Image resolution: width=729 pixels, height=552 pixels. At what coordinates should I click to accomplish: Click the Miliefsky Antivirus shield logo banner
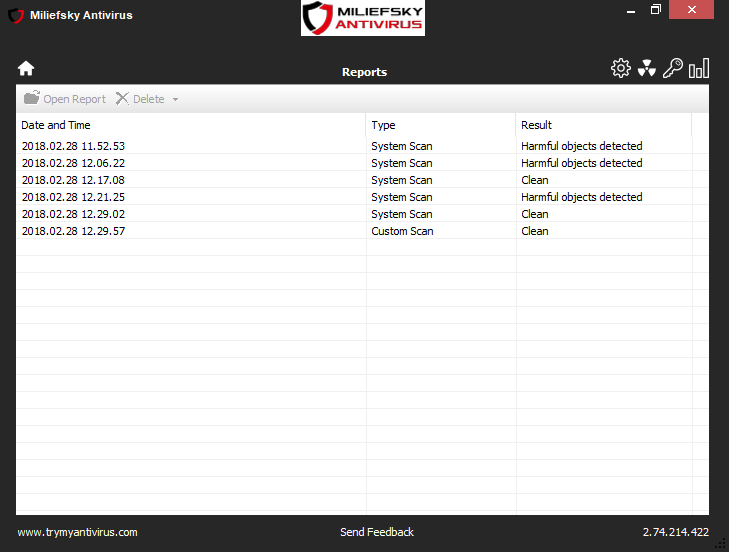(363, 18)
